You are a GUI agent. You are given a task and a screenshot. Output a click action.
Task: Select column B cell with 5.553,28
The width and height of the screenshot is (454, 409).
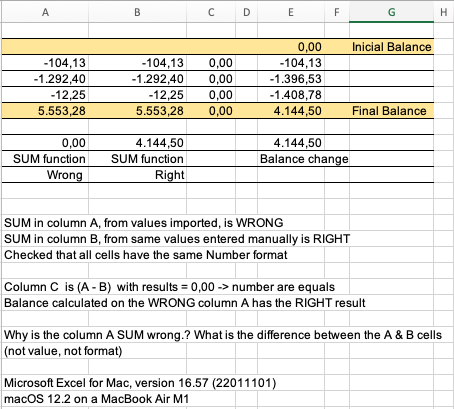point(137,111)
